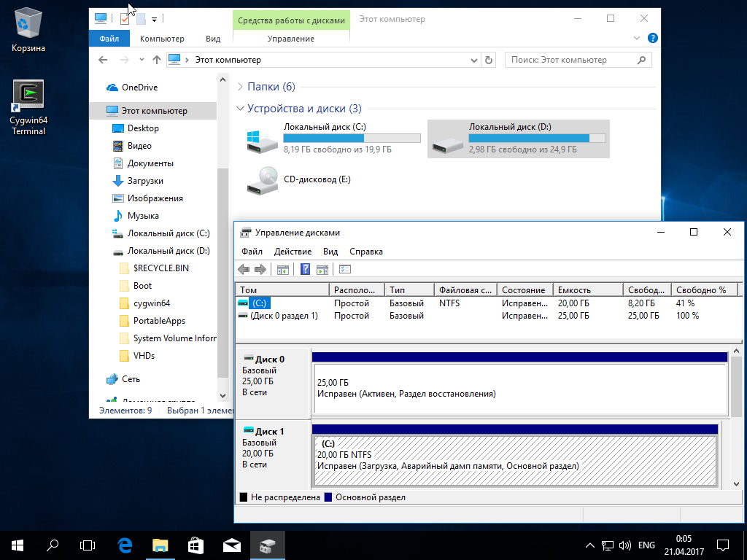747x560 pixels.
Task: Select Boot folder in navigation tree
Action: [142, 286]
